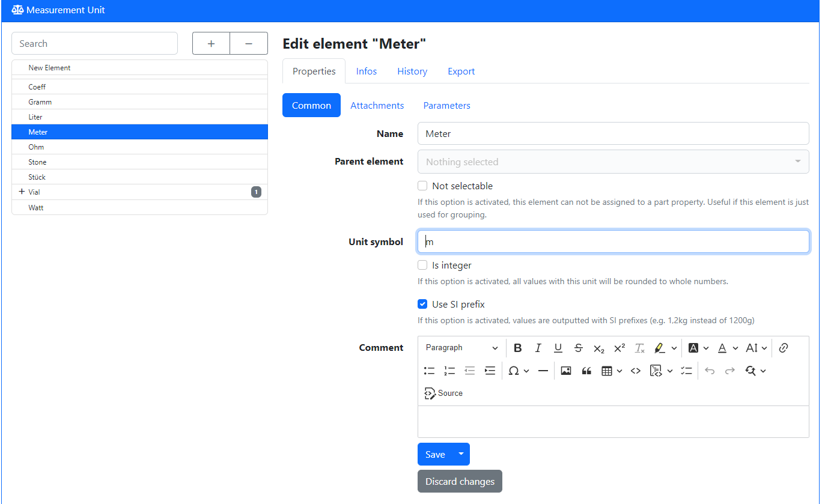Click the Search input field
822x504 pixels.
94,44
